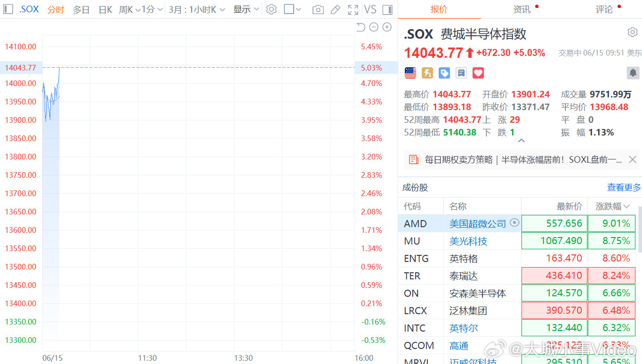
Task: Click 查看更多 to view more constituents
Action: [x=624, y=188]
